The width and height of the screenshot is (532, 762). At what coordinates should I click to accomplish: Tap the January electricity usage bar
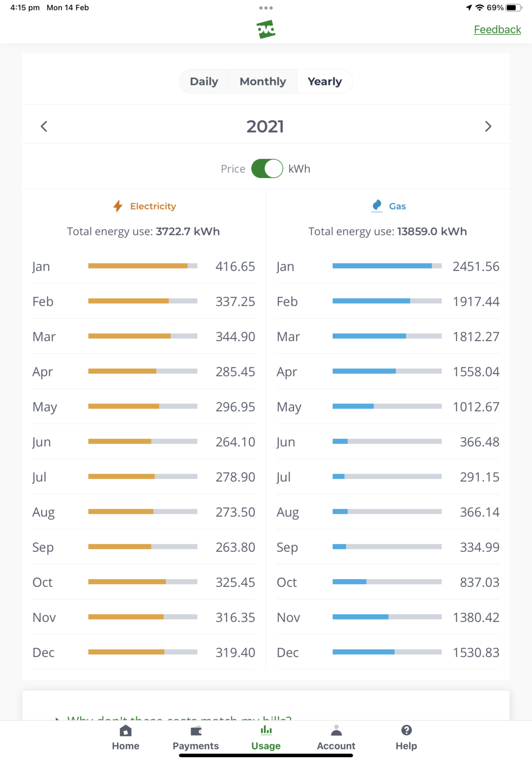(x=143, y=266)
